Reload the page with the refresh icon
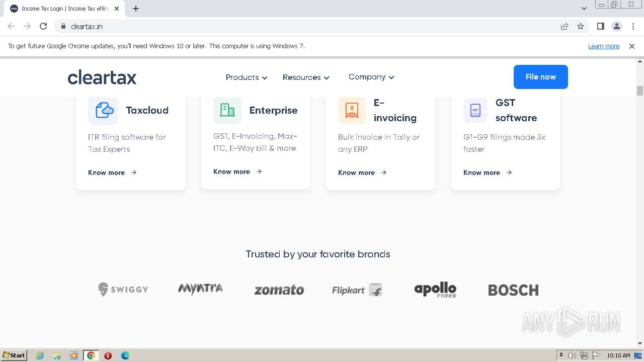Viewport: 644px width, 362px height. [x=43, y=26]
